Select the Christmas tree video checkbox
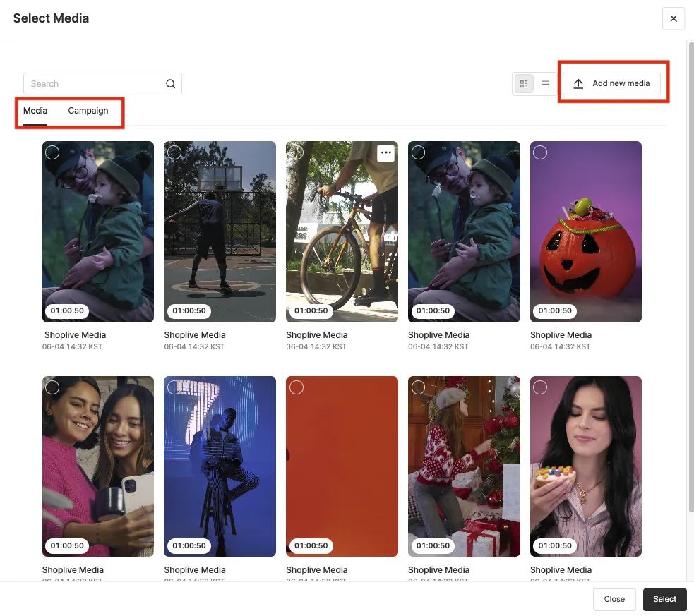694x616 pixels. [418, 387]
